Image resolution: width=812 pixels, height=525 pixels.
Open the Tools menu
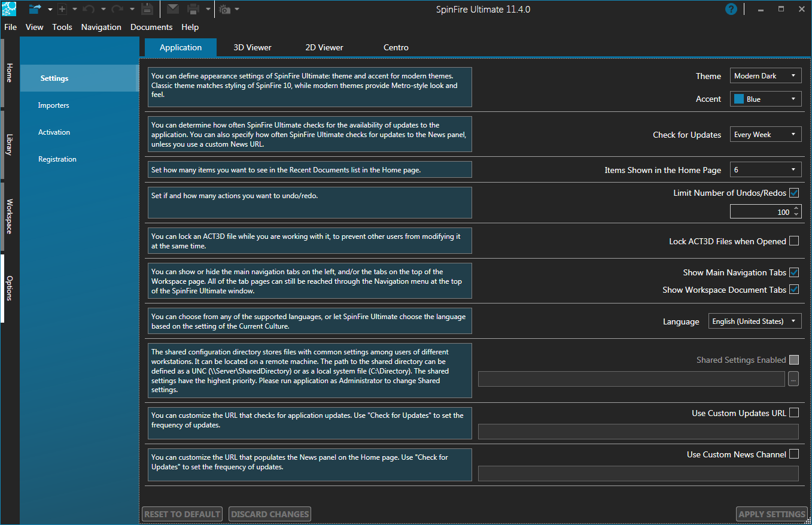pyautogui.click(x=62, y=27)
